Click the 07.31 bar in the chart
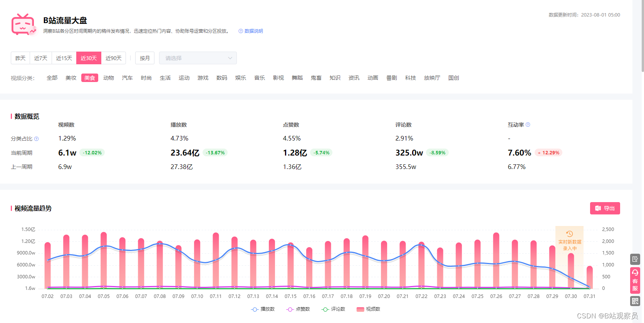 pyautogui.click(x=590, y=277)
